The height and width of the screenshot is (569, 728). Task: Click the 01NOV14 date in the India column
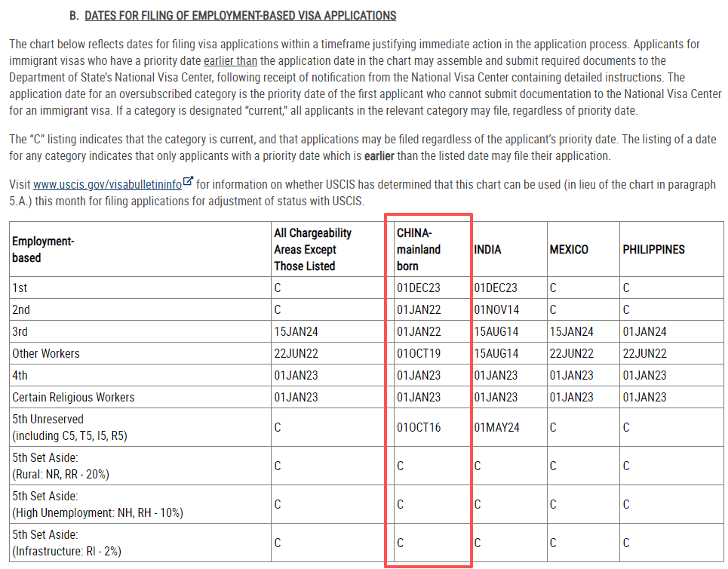[496, 309]
